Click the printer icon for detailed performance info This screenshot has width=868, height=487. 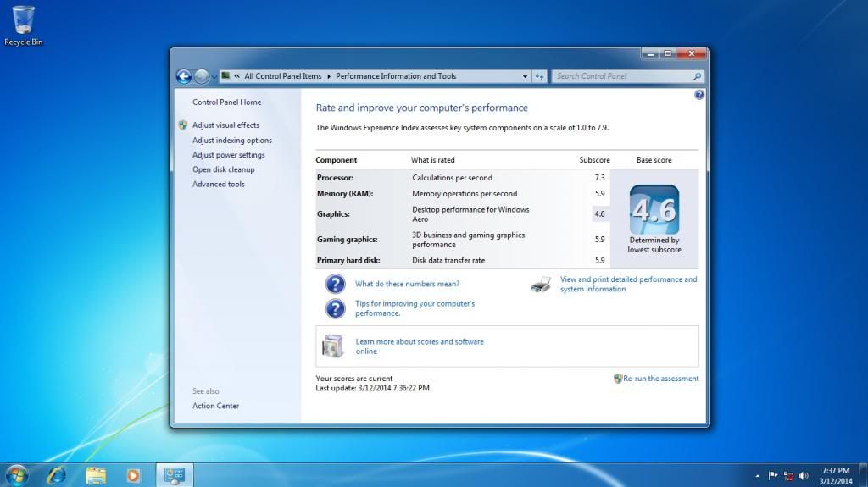click(541, 285)
